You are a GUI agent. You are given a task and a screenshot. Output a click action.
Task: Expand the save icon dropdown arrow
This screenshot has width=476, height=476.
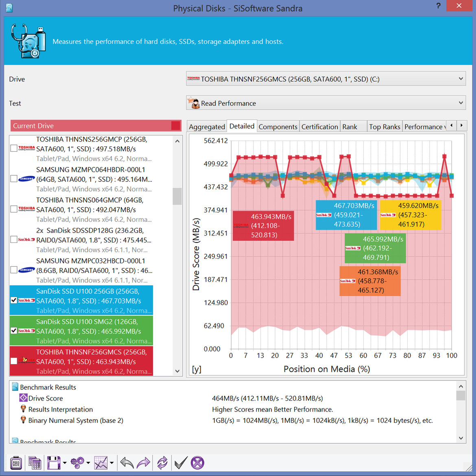(x=65, y=463)
